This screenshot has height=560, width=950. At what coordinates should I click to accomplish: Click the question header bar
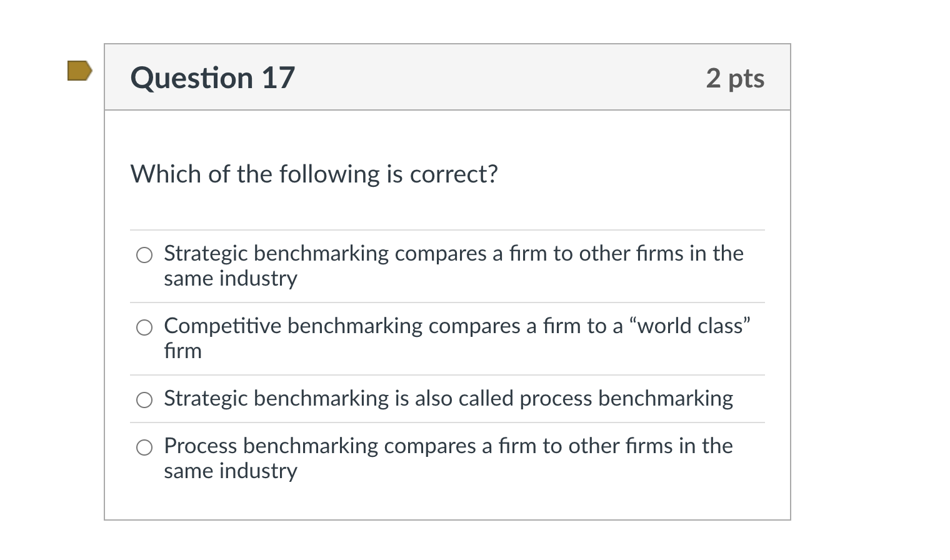(447, 77)
